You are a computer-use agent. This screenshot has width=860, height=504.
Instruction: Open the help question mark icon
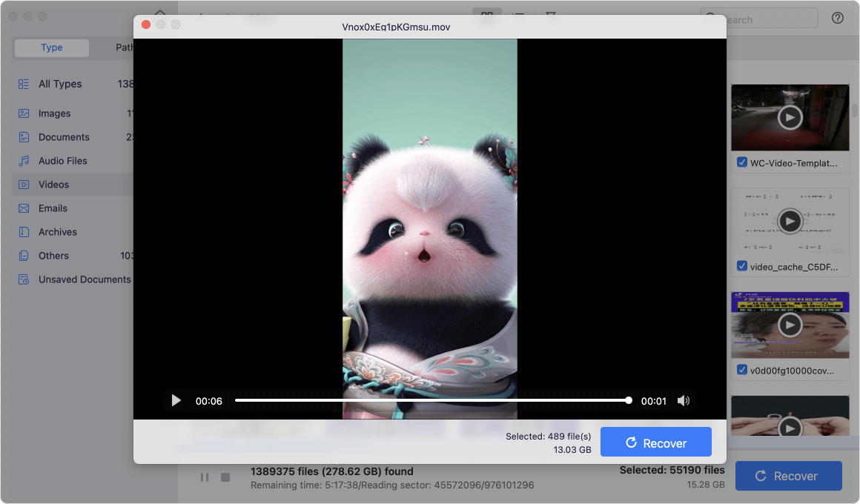click(x=838, y=18)
